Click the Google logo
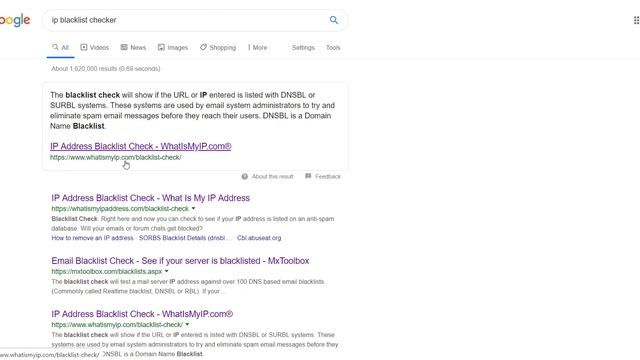 (x=15, y=20)
